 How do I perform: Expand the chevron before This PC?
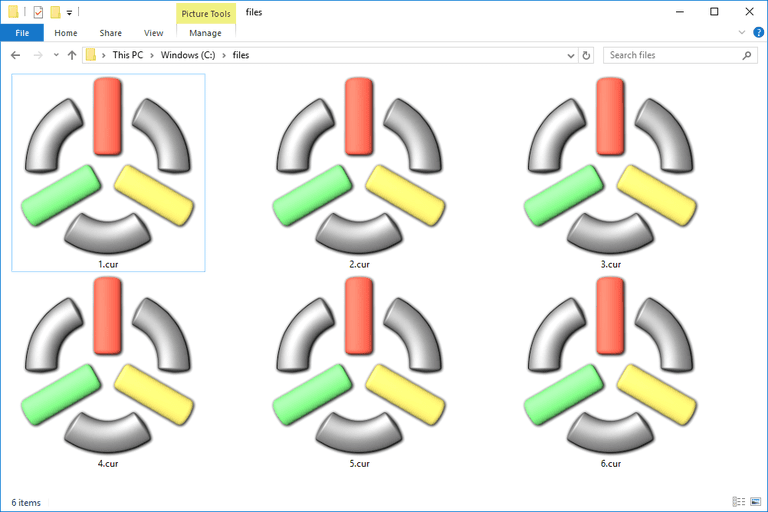coord(103,55)
